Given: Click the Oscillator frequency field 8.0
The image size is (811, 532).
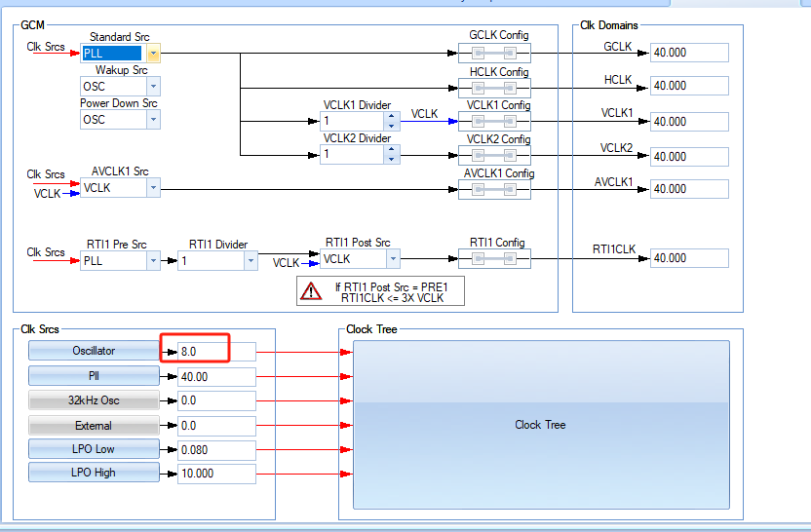Looking at the screenshot, I should (x=216, y=352).
